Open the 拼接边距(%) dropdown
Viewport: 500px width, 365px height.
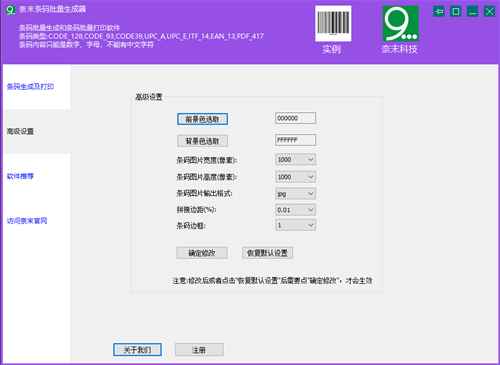tap(295, 210)
